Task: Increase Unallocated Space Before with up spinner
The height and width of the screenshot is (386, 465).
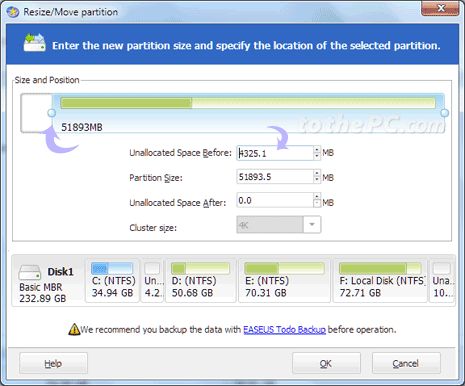Action: click(317, 150)
